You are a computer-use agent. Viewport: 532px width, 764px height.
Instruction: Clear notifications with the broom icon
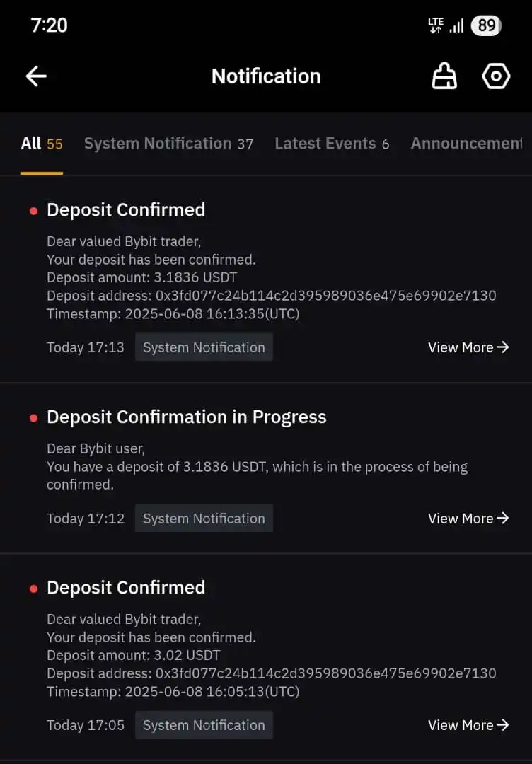(x=444, y=76)
